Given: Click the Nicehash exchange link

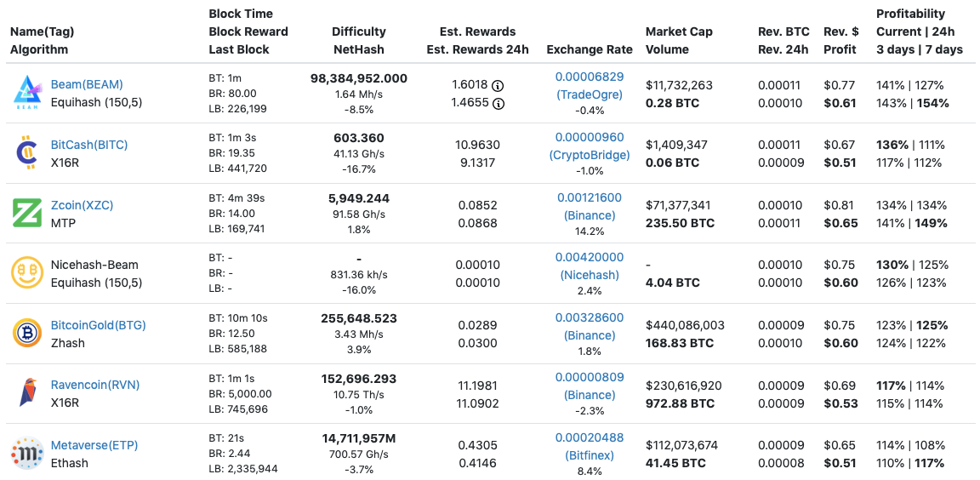Looking at the screenshot, I should pyautogui.click(x=590, y=275).
